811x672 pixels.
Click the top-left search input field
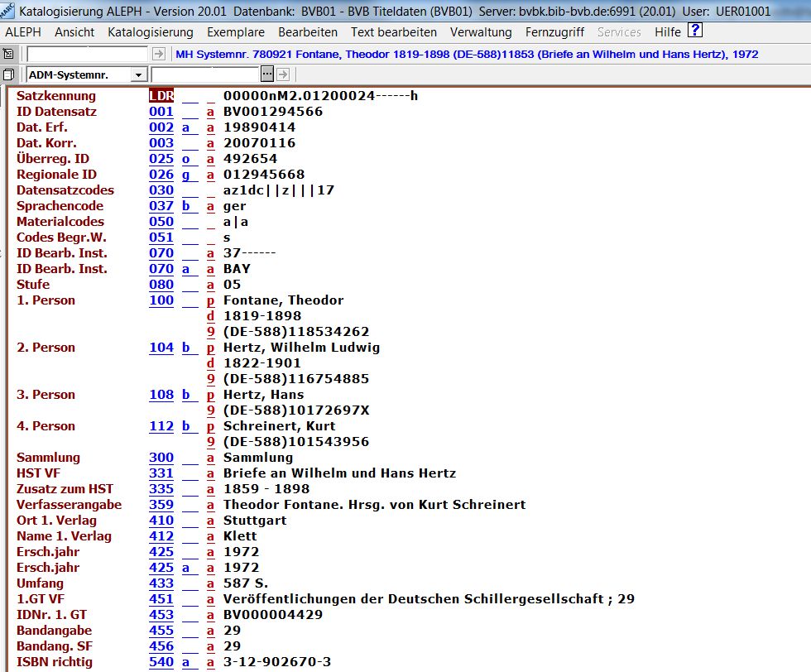pyautogui.click(x=88, y=54)
